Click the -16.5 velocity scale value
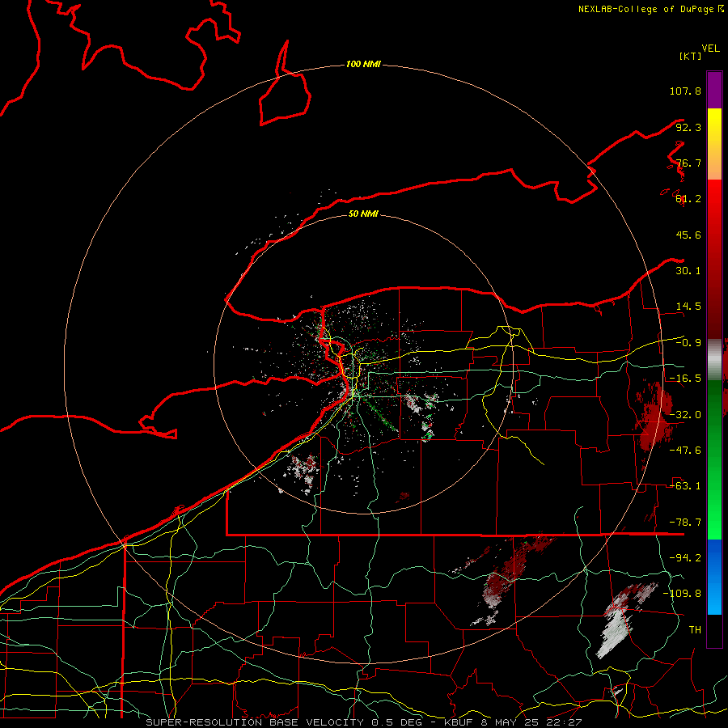The image size is (728, 728). point(685,379)
